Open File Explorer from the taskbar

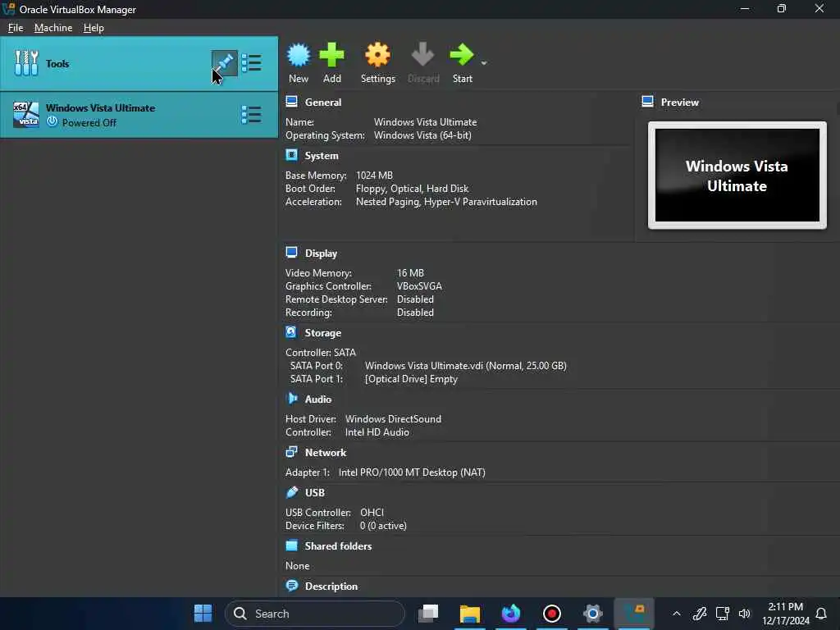click(470, 614)
